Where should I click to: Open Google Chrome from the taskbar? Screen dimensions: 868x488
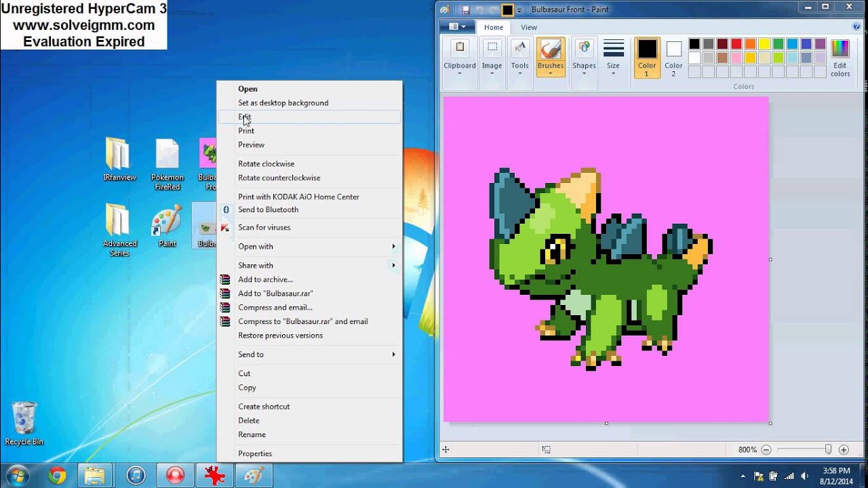click(57, 476)
